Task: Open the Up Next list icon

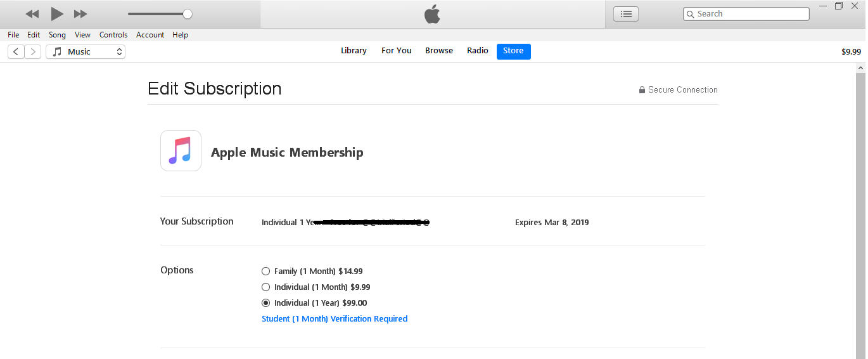Action: (x=626, y=14)
